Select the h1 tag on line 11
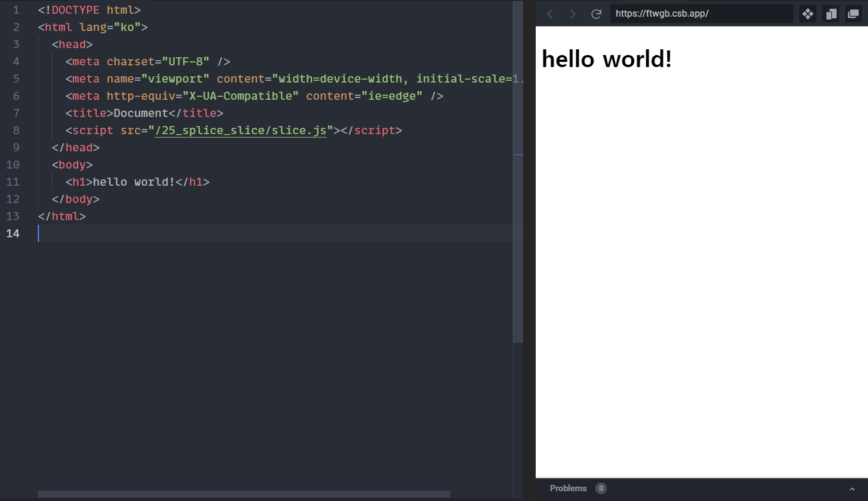The image size is (868, 501). tap(78, 182)
